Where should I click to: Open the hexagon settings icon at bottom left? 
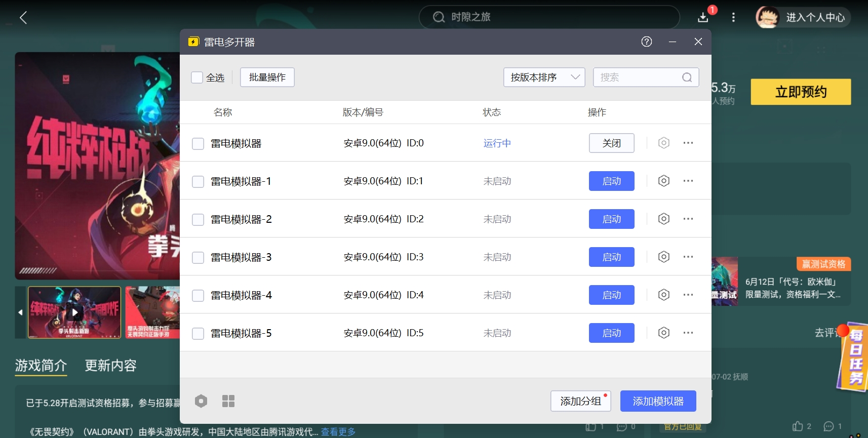tap(201, 401)
